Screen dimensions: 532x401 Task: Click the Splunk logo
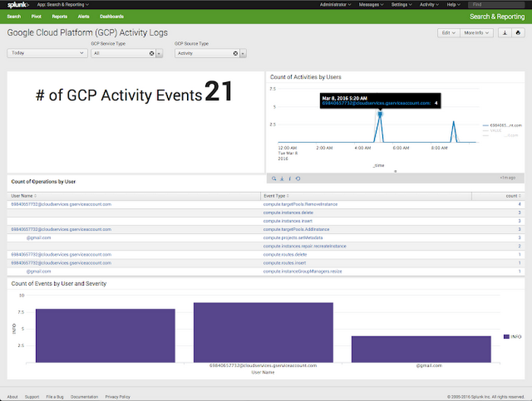click(18, 5)
